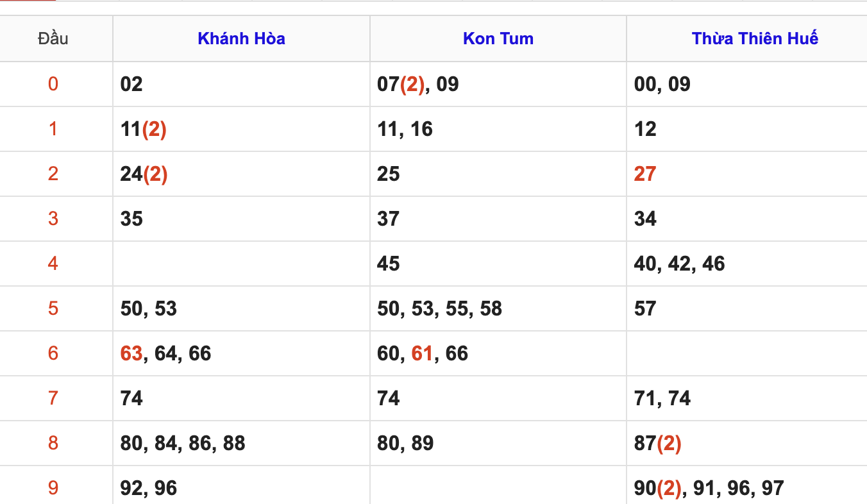Click 07(2) in the Kon Tum column
This screenshot has width=867, height=504.
coord(401,84)
